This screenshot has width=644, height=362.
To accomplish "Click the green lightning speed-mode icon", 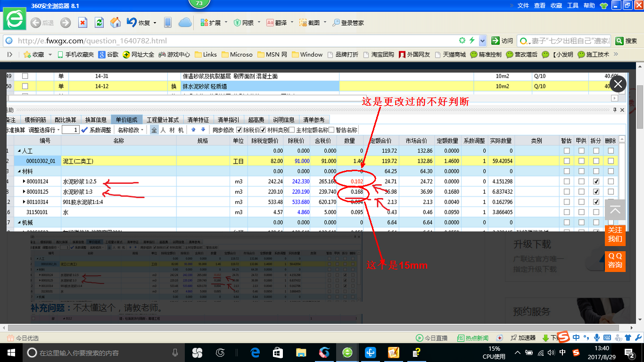I will pyautogui.click(x=471, y=41).
